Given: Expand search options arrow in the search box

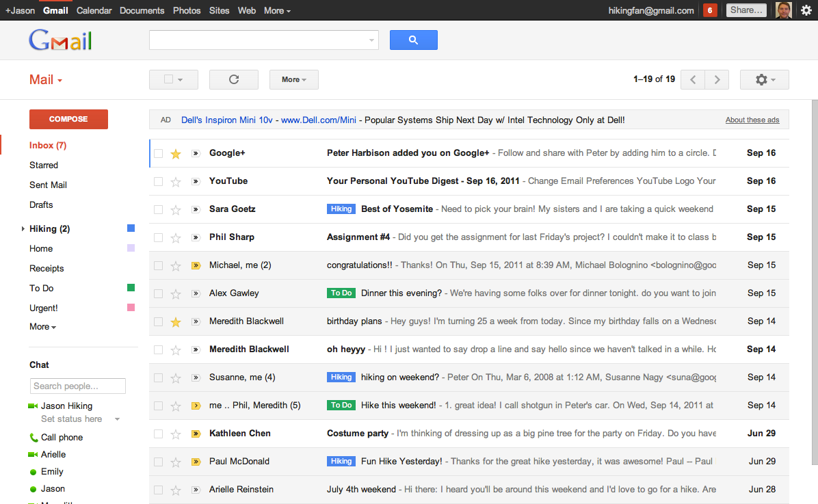Looking at the screenshot, I should 371,40.
